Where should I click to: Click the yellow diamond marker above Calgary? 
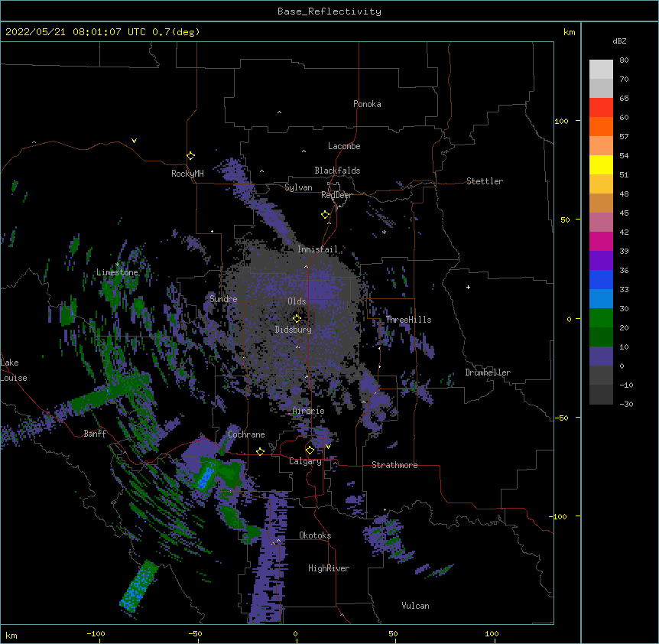pos(310,450)
